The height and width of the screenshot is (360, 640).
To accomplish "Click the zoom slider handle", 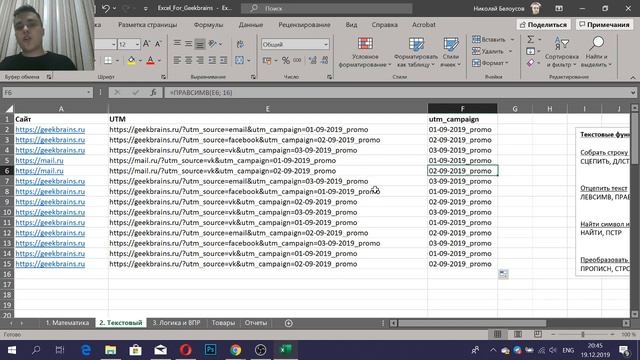I will (583, 334).
